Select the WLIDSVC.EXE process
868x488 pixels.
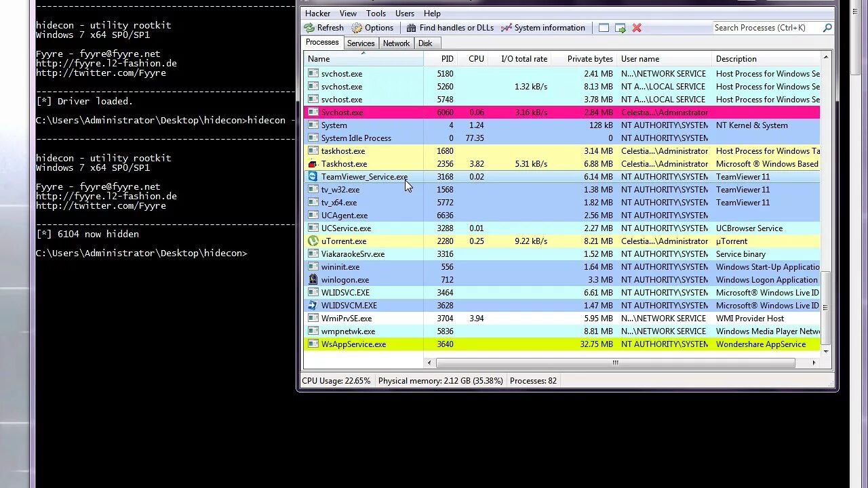tap(561, 293)
